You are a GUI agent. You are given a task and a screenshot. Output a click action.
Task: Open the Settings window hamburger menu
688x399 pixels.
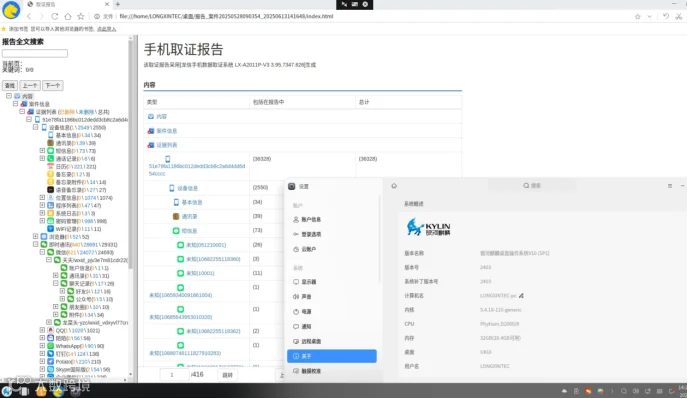coord(670,186)
